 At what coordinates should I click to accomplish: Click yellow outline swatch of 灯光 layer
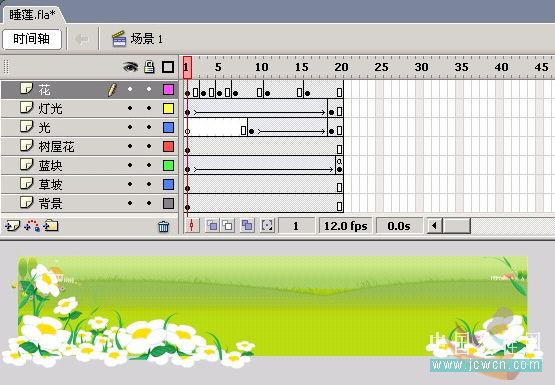(168, 108)
